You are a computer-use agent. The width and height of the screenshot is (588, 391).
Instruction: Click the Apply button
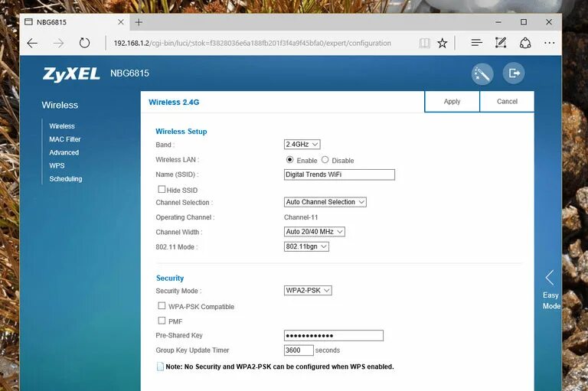(452, 102)
